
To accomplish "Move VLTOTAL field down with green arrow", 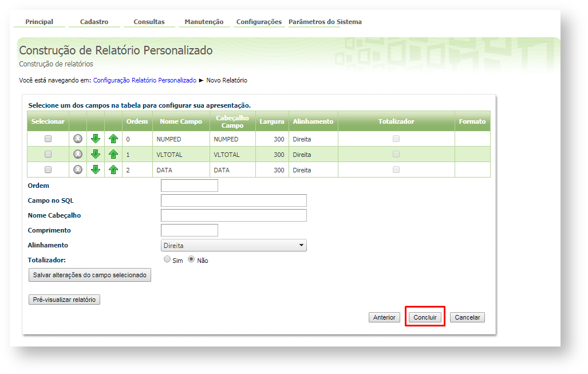I will coord(96,154).
